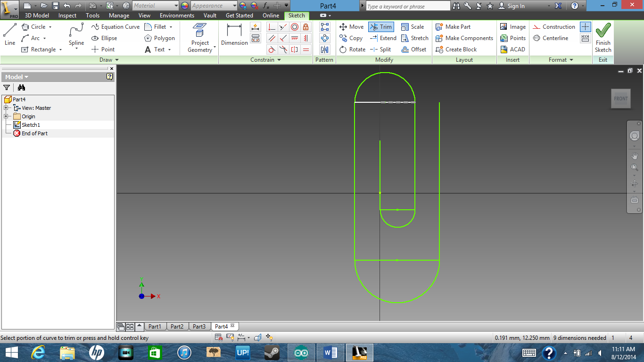Select the Trim tool

[381, 27]
